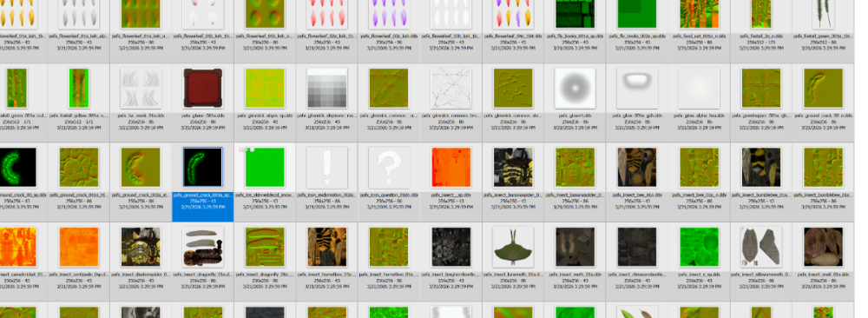Select the dark pefx_insect_longhornbeetle thumbnail
Screen dimensions: 868x318
click(x=450, y=247)
